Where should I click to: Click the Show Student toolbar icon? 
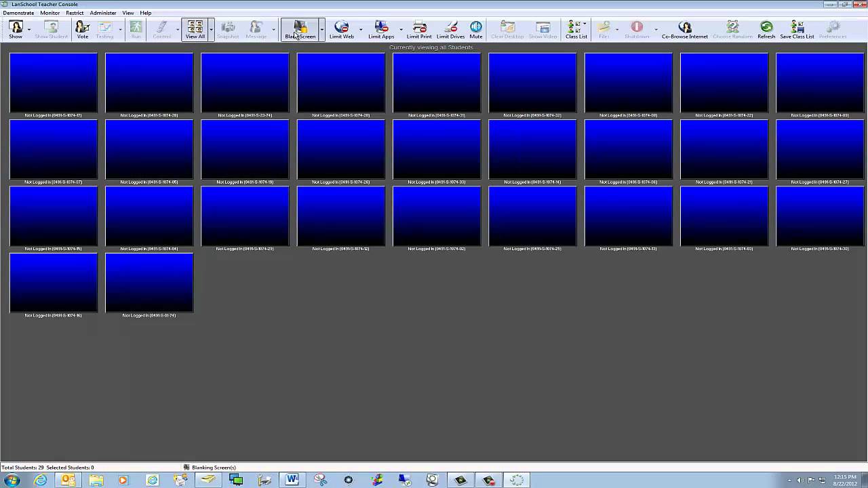[x=51, y=29]
